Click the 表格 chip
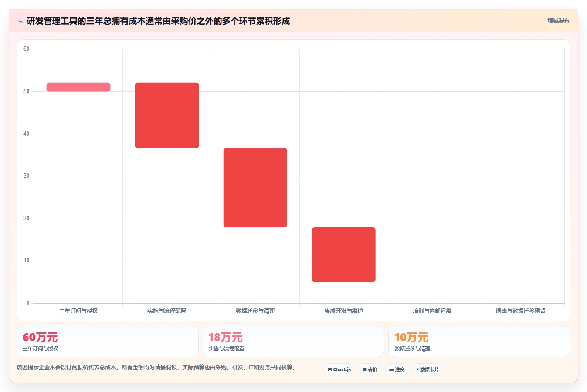This screenshot has height=392, width=587. tap(370, 369)
